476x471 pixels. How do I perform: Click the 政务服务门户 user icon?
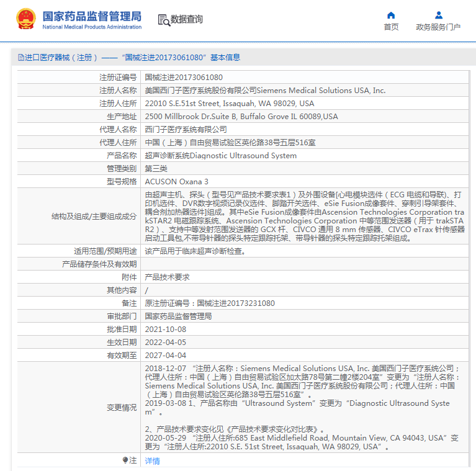point(438,15)
